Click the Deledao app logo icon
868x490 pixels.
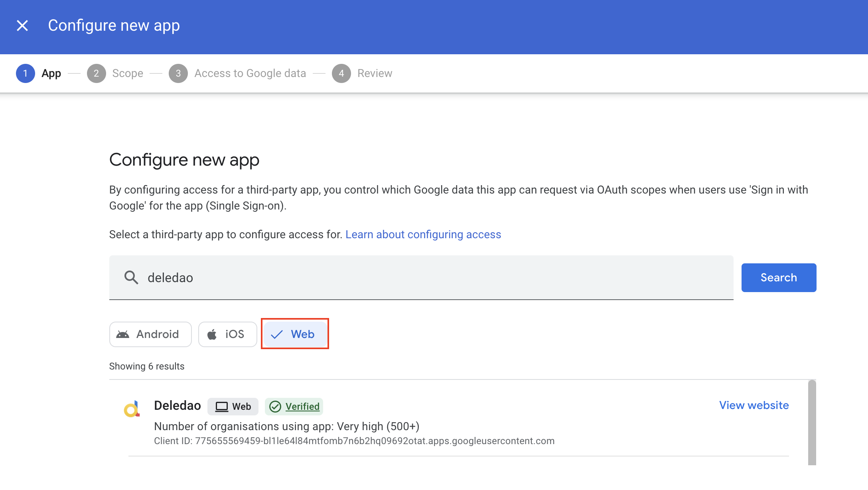pyautogui.click(x=132, y=409)
